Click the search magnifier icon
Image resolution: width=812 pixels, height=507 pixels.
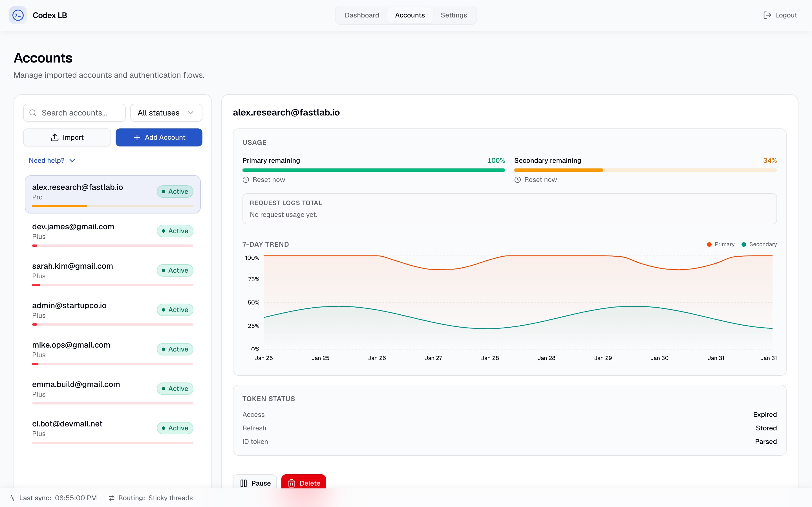tap(33, 113)
